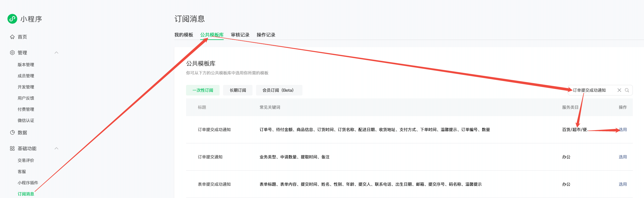
Task: Switch to the 审核记录 tab
Action: tap(240, 35)
